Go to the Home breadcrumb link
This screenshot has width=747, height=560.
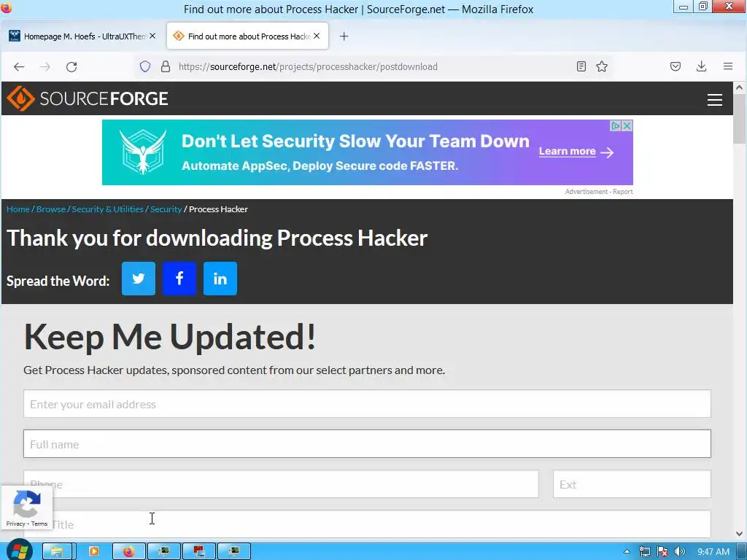[x=18, y=209]
